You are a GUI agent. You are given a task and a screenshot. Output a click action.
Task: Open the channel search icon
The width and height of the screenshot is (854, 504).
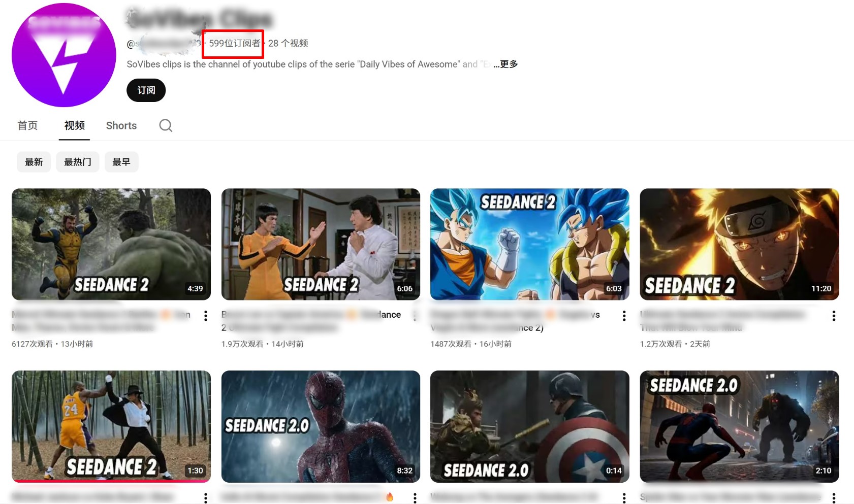pos(165,125)
